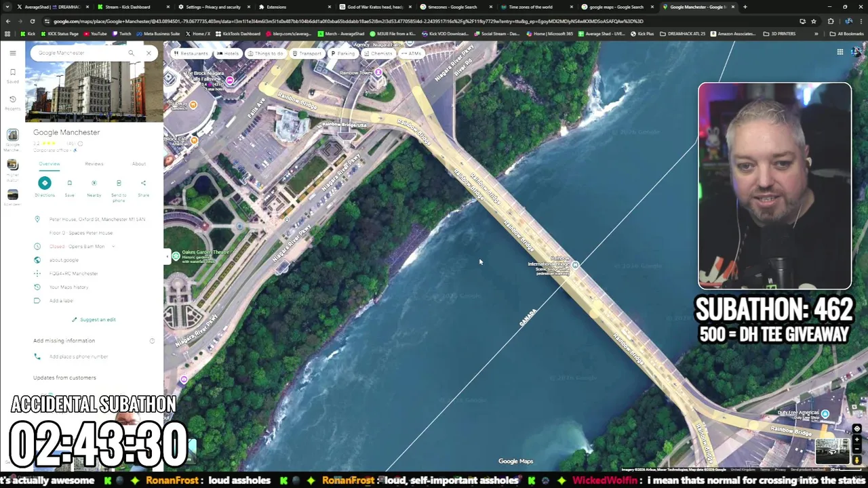
Task: Open the Google apps grid
Action: (x=840, y=52)
